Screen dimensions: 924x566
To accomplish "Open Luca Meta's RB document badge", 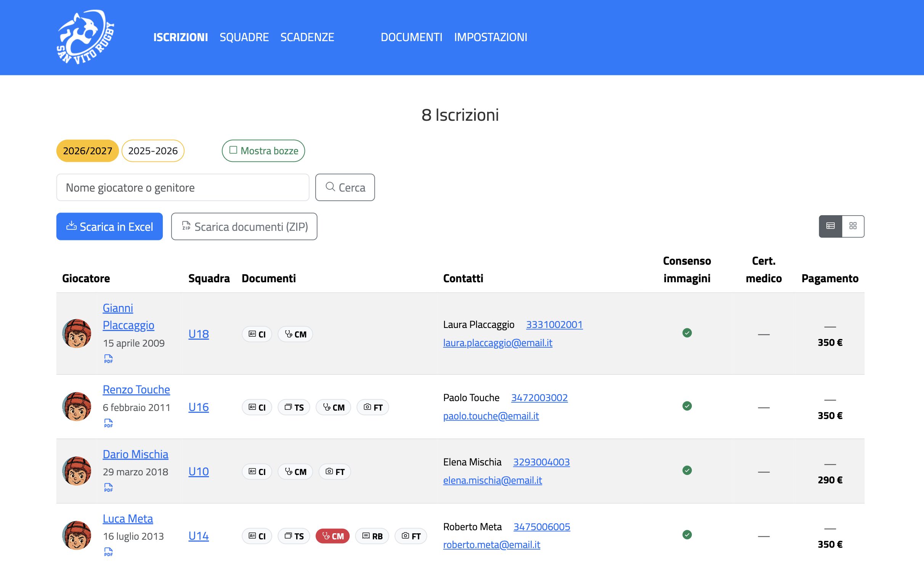I will 372,536.
